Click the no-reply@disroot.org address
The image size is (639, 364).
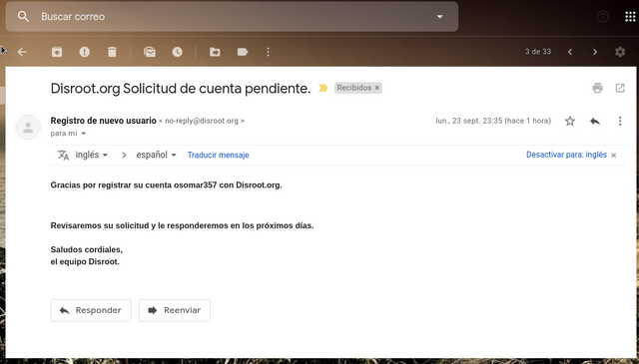[202, 121]
